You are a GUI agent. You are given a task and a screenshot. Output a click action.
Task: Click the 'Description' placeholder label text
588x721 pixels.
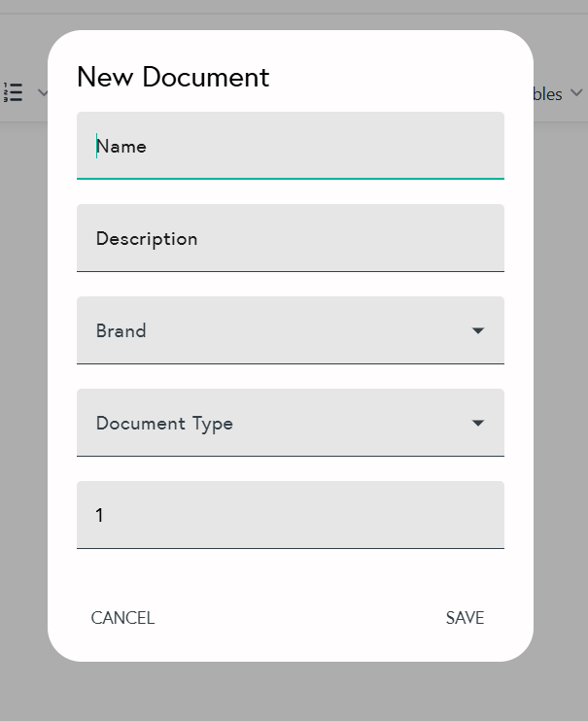[x=147, y=239]
